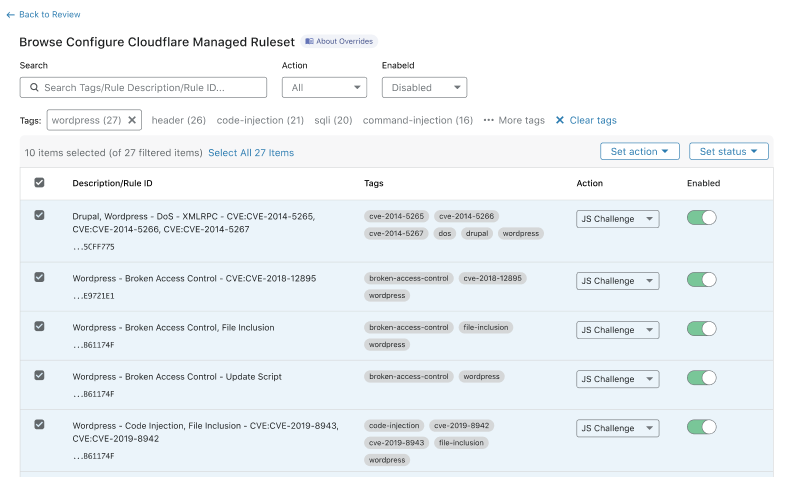Open the Set status dropdown button
The width and height of the screenshot is (794, 477).
[x=728, y=151]
